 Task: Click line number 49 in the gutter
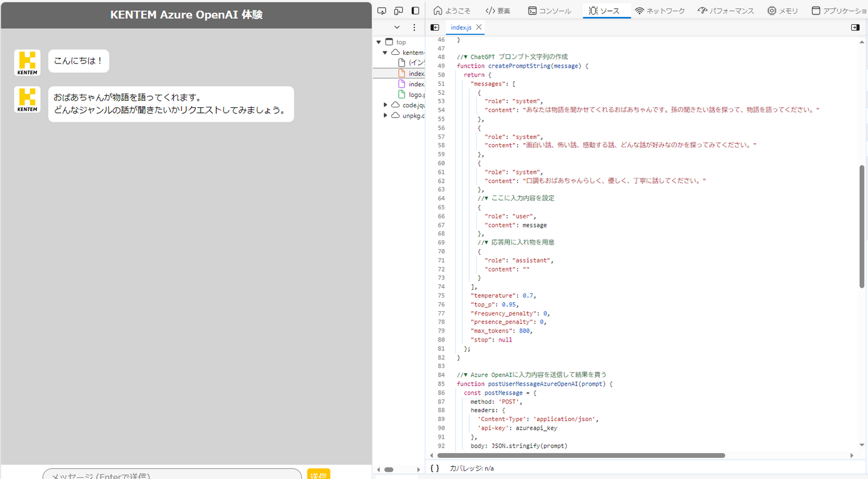441,66
